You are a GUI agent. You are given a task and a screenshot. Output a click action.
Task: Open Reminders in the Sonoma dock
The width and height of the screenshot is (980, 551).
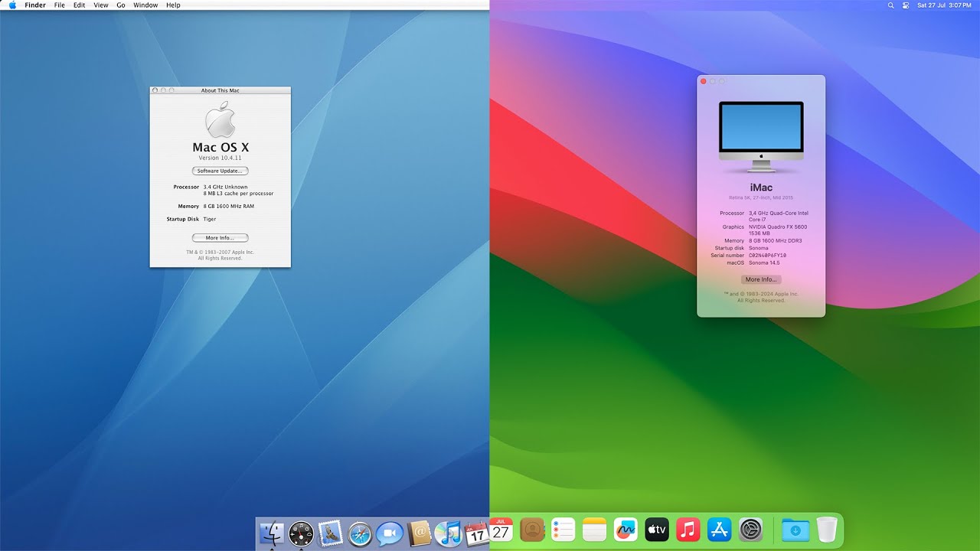[563, 530]
